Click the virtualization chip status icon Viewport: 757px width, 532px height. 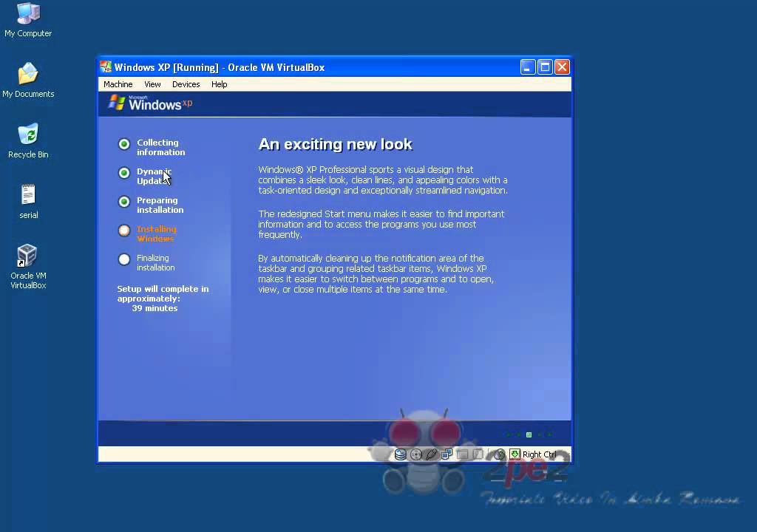pyautogui.click(x=478, y=454)
